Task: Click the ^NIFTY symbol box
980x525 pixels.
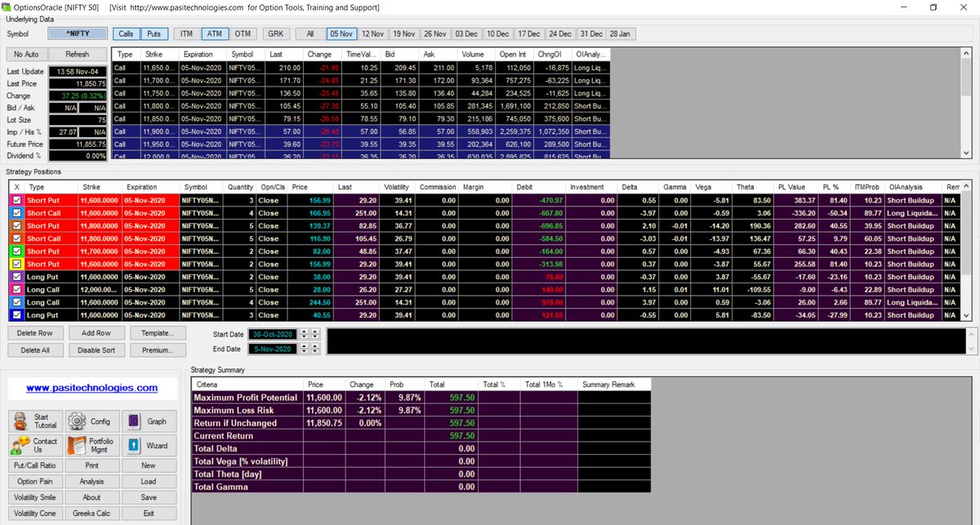Action: pyautogui.click(x=78, y=33)
